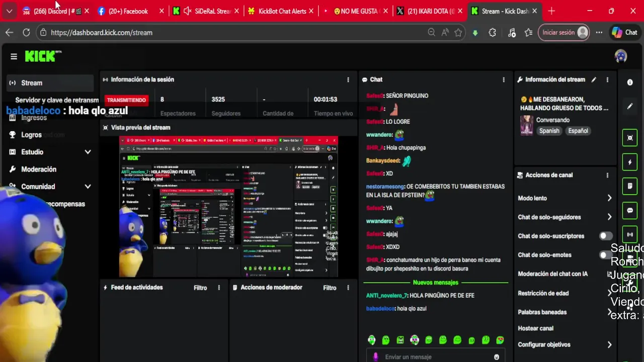Open the favorites list icon in toolbar

[x=528, y=32]
